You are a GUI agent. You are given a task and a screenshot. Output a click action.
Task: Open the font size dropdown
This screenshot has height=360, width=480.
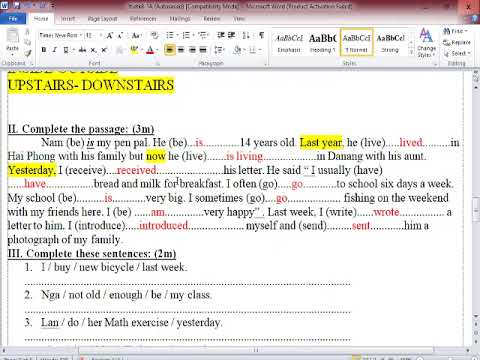101,35
